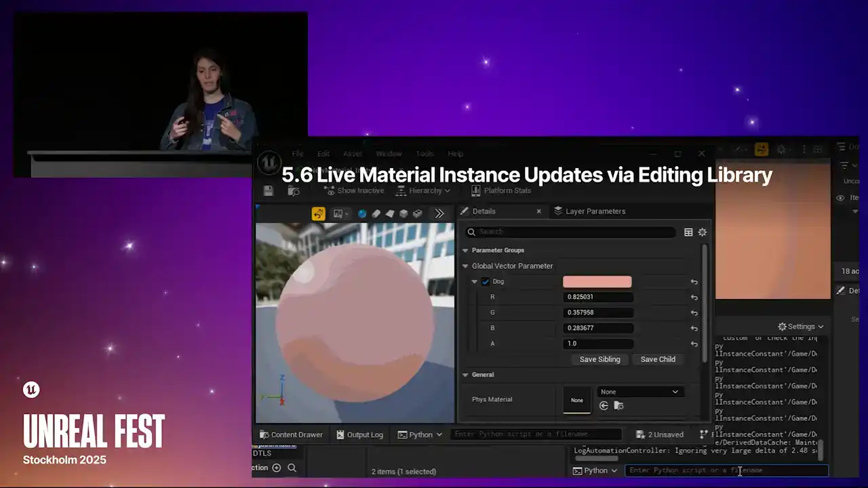The image size is (868, 488).
Task: Open the Dog parameter color swatch
Action: [x=597, y=282]
